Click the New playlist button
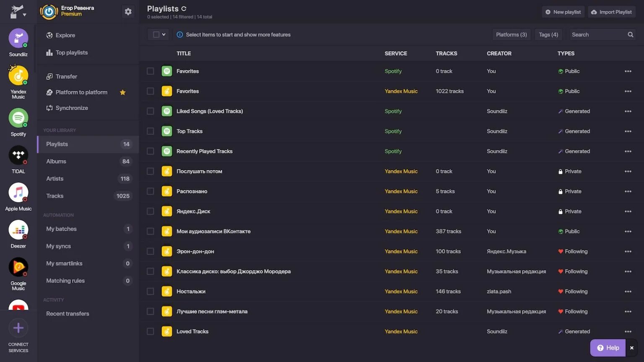 coord(563,12)
